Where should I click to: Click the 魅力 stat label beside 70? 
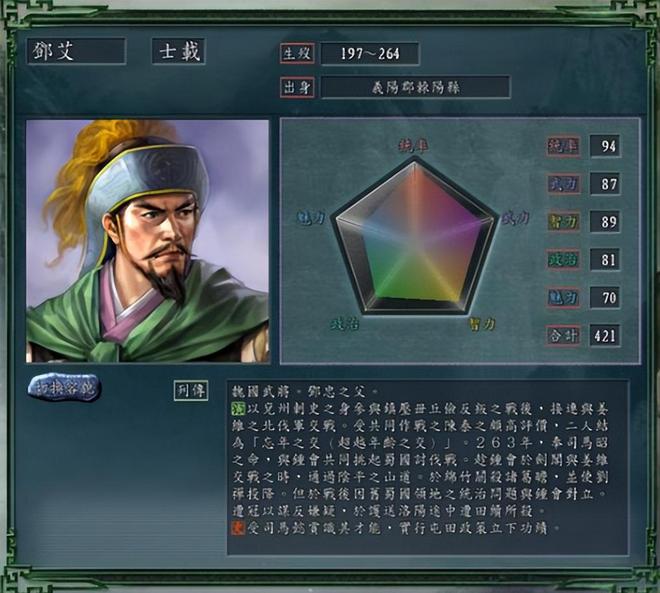(x=563, y=298)
